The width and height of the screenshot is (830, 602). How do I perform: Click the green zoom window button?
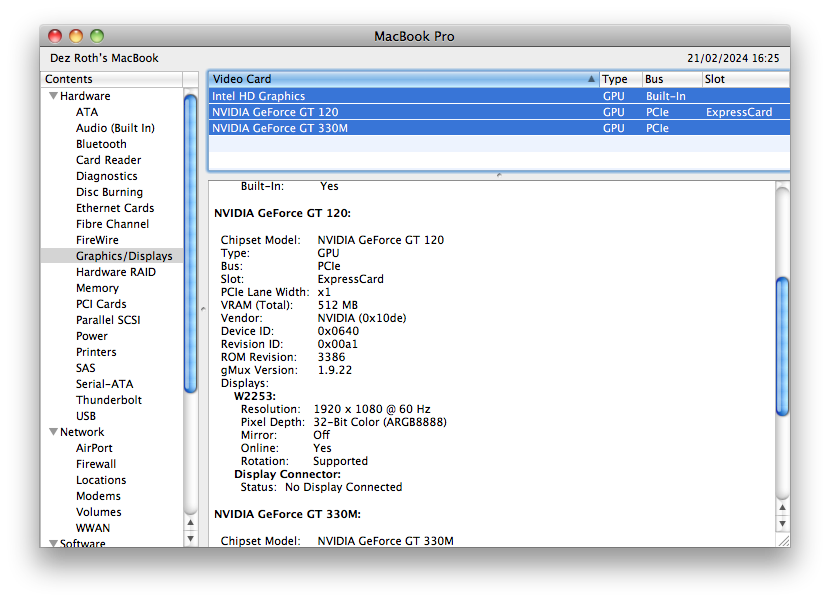[97, 35]
